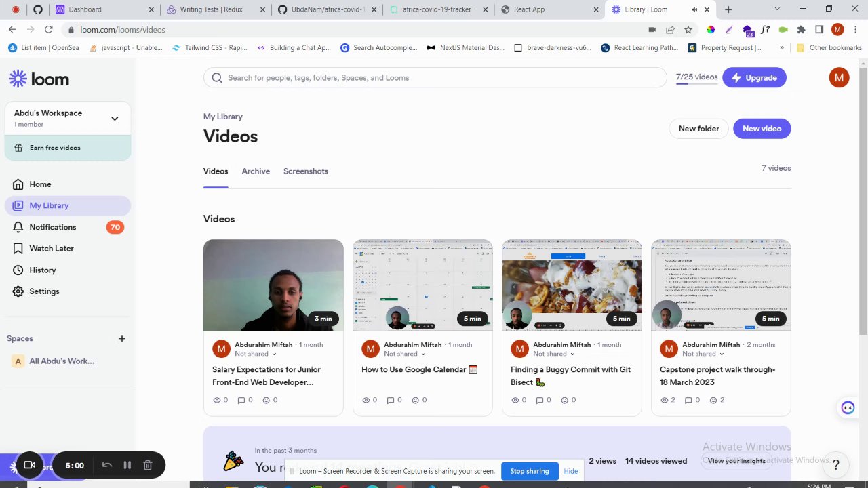This screenshot has height=488, width=868.
Task: Open the Google Calendar video thumbnail
Action: 422,285
